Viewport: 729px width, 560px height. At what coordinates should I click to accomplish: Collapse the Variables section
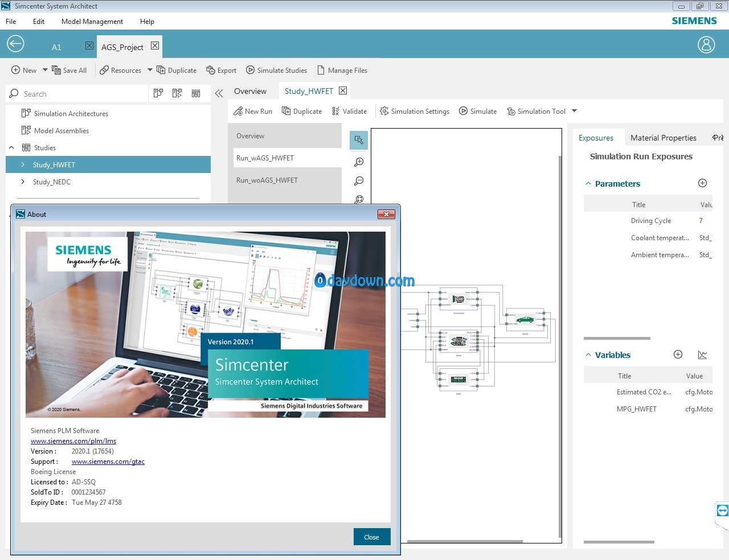click(588, 355)
